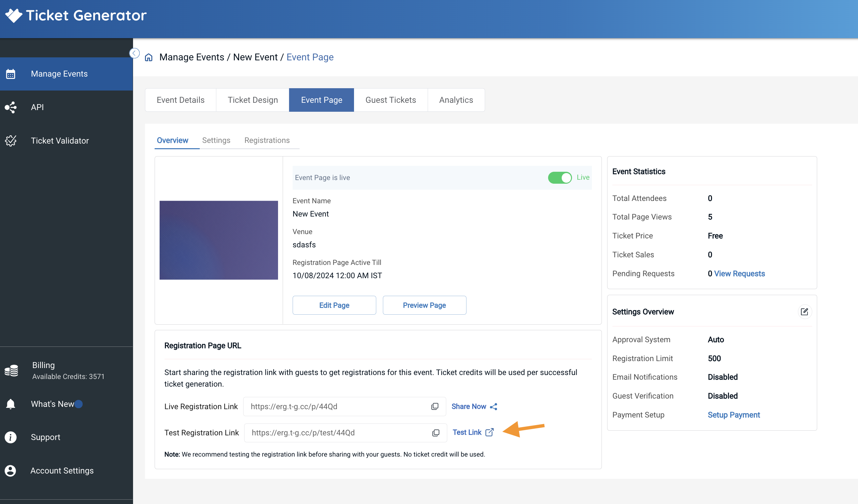This screenshot has height=504, width=858.
Task: Click the Account Settings user icon
Action: pos(11,471)
